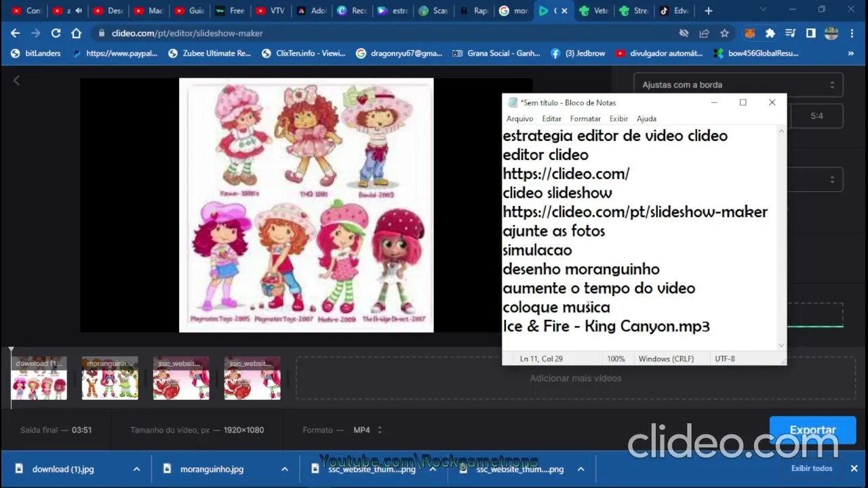Show more bookmarks with double chevron

851,53
